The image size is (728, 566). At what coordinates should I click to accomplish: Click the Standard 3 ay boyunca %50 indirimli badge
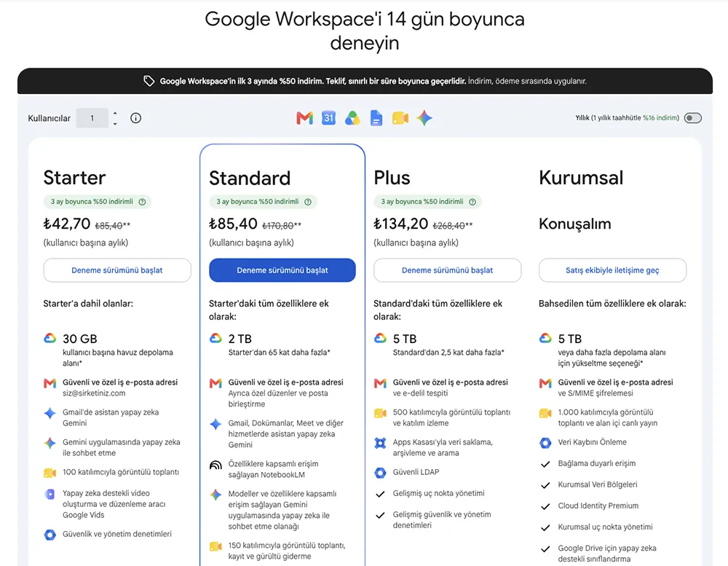click(x=263, y=202)
